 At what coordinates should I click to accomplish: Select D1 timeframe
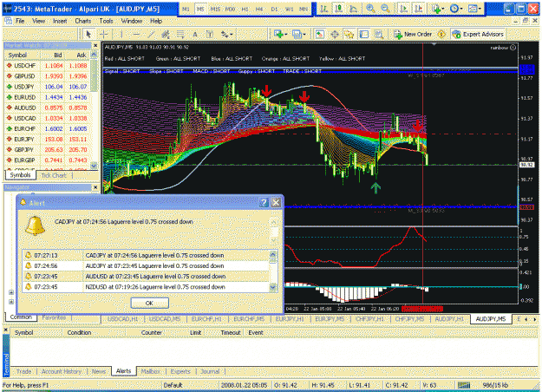click(x=274, y=9)
